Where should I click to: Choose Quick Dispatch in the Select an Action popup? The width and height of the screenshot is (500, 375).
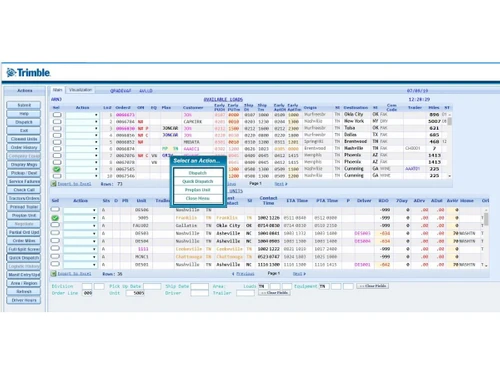pyautogui.click(x=198, y=181)
